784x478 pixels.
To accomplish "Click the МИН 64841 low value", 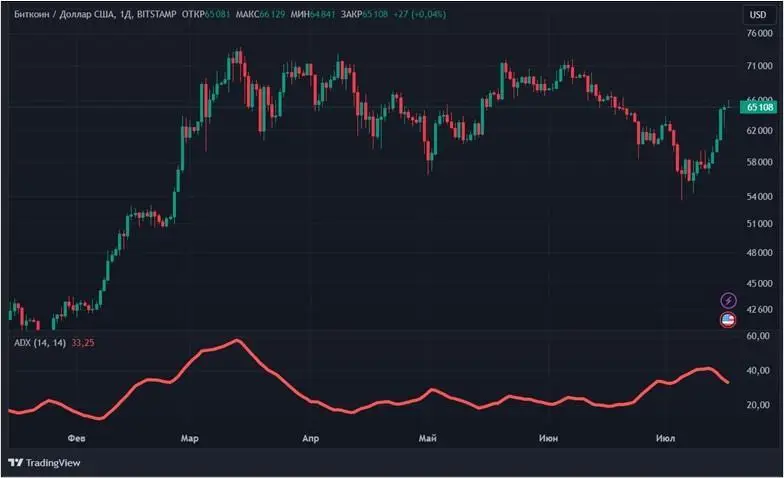I will (312, 14).
